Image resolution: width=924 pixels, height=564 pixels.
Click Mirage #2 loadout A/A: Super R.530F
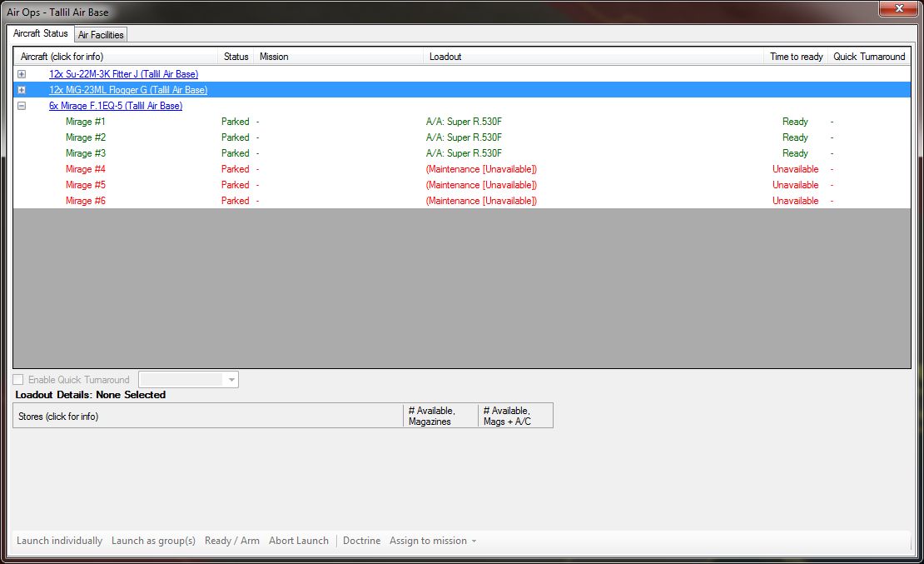coord(464,138)
